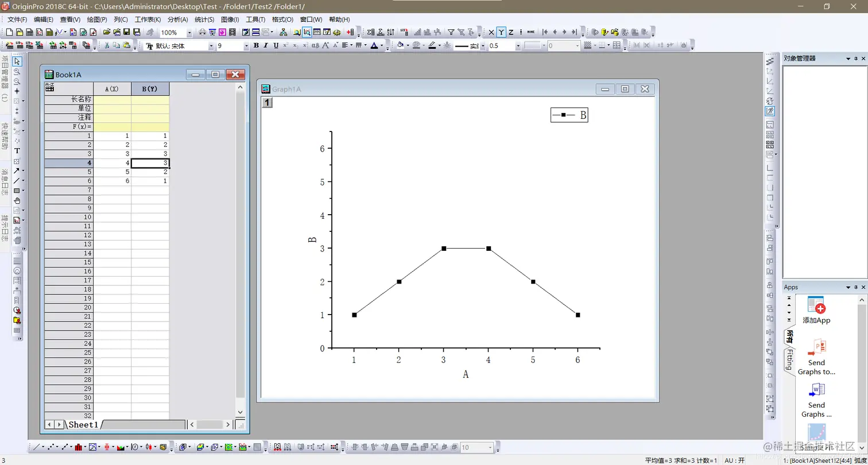
Task: Open the 统计(S) menu
Action: click(x=204, y=20)
